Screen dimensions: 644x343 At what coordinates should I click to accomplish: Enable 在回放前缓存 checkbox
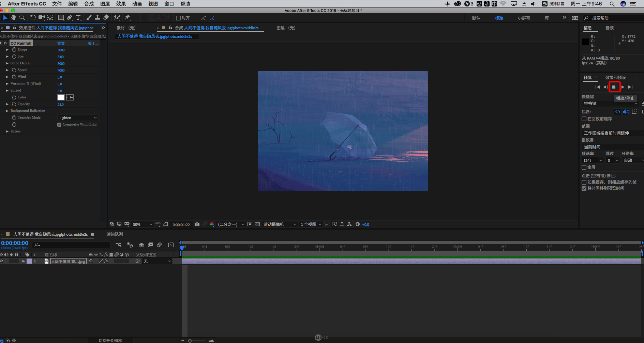(x=584, y=119)
